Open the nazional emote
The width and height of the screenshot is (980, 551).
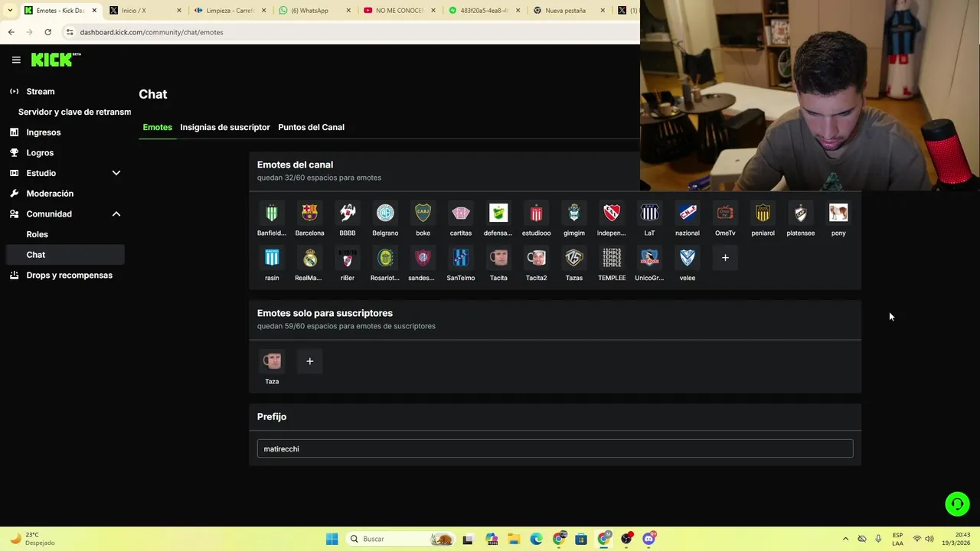pyautogui.click(x=688, y=213)
